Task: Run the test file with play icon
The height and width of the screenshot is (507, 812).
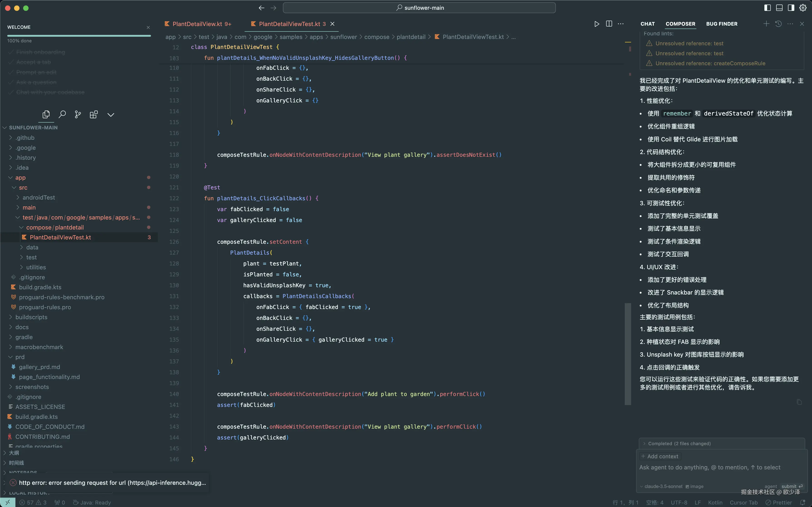Action: pyautogui.click(x=597, y=24)
